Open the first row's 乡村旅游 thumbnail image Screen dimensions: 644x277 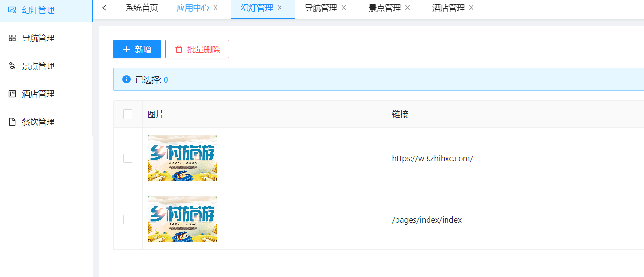182,158
